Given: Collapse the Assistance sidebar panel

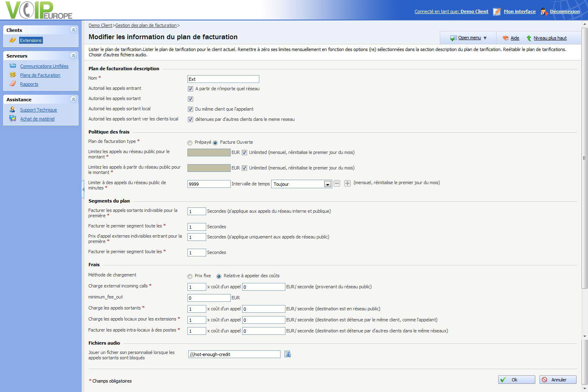Looking at the screenshot, I should [x=73, y=99].
